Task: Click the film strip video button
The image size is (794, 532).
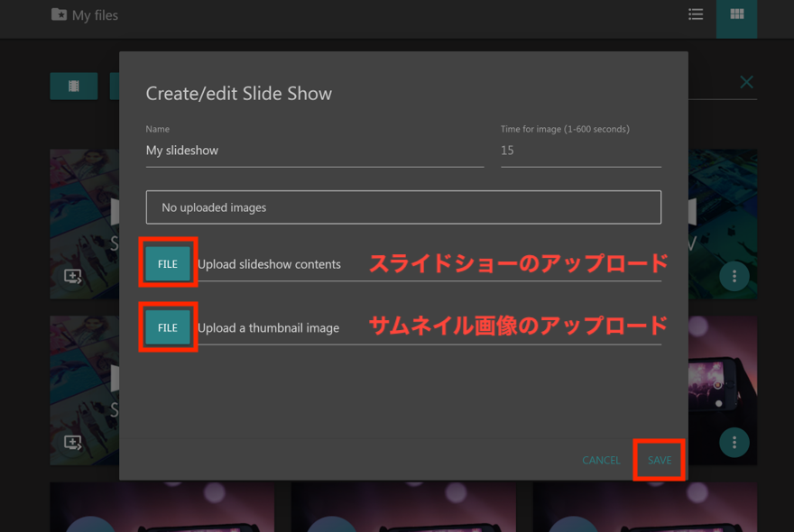Action: (74, 86)
